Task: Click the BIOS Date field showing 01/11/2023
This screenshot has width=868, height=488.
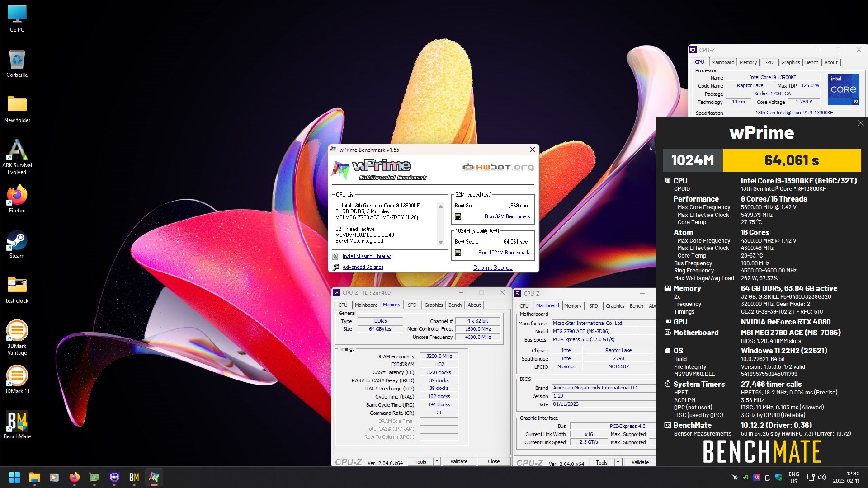Action: click(x=604, y=404)
